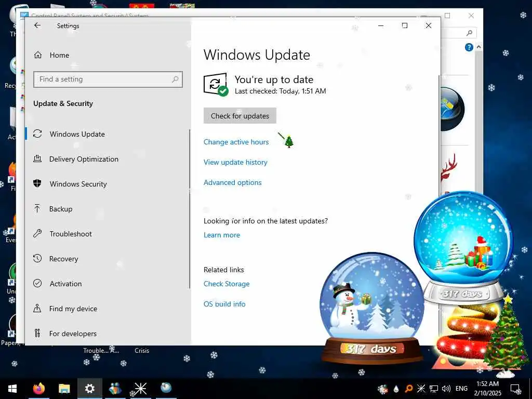Viewport: 532px width, 399px height.
Task: Click the ENG language indicator
Action: [x=461, y=389]
